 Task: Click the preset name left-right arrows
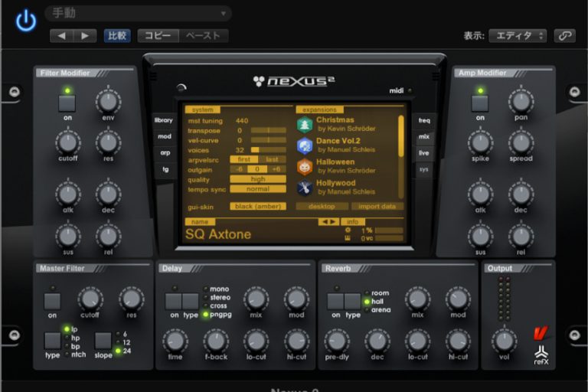click(329, 222)
